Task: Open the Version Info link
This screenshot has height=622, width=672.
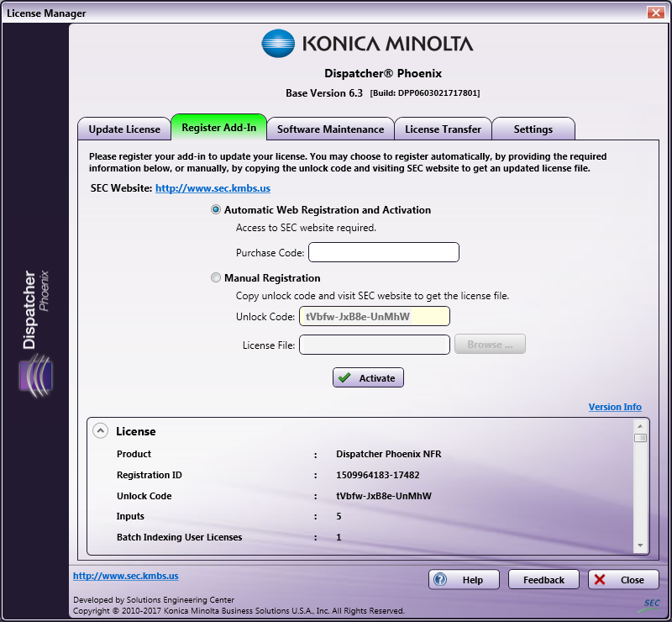Action: click(x=615, y=407)
